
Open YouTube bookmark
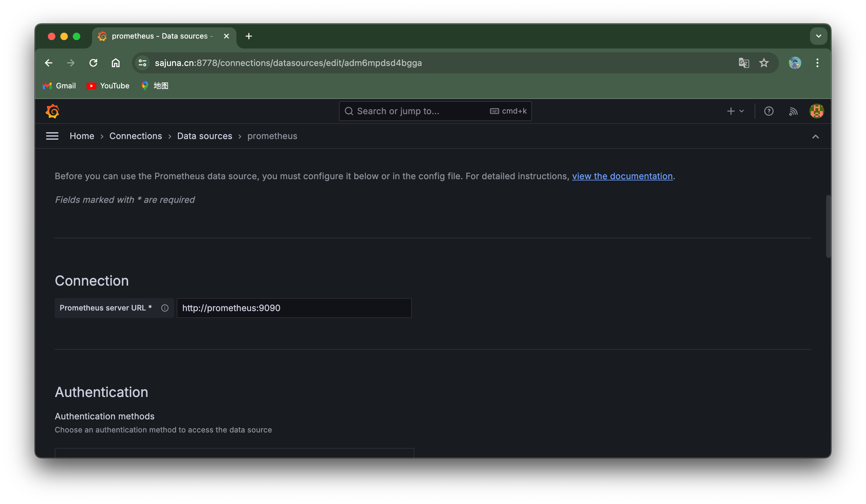point(108,86)
